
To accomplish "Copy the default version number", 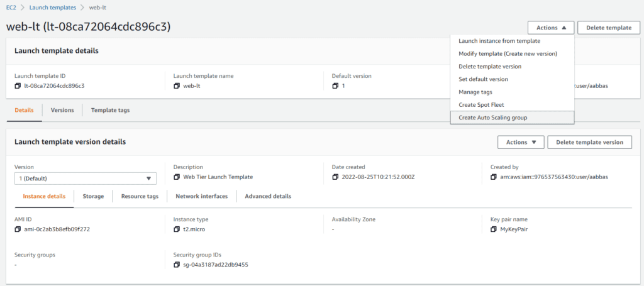I will click(335, 85).
